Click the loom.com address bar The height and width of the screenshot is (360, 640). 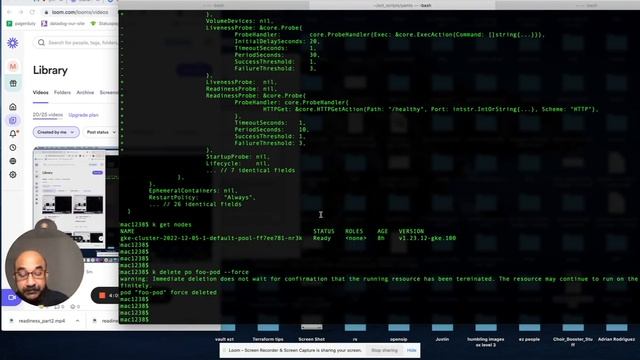point(80,12)
